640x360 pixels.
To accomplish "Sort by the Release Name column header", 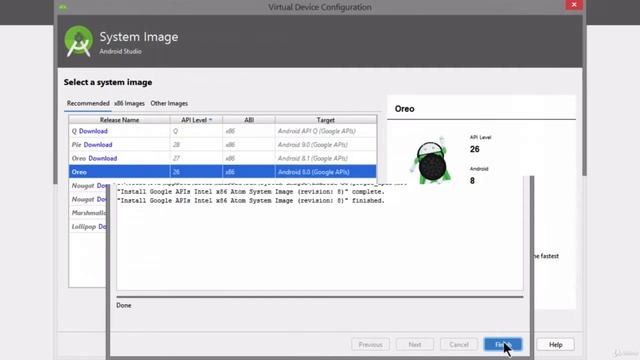I will tap(119, 120).
